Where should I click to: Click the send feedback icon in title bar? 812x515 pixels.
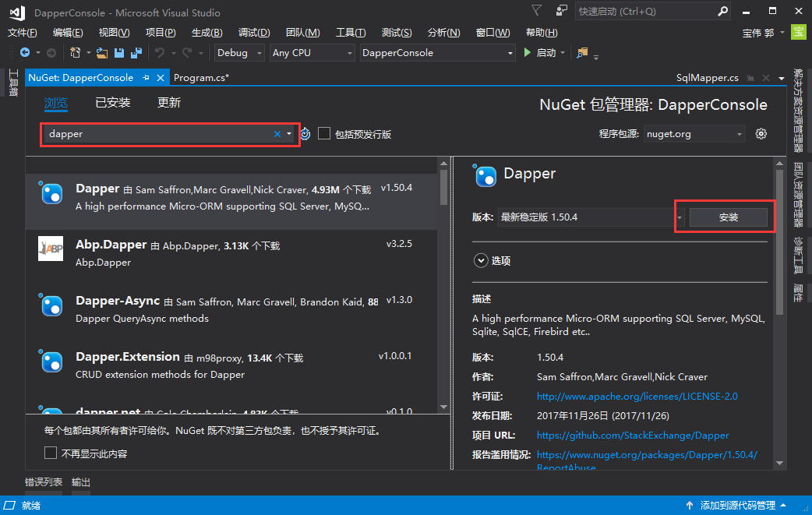(561, 11)
